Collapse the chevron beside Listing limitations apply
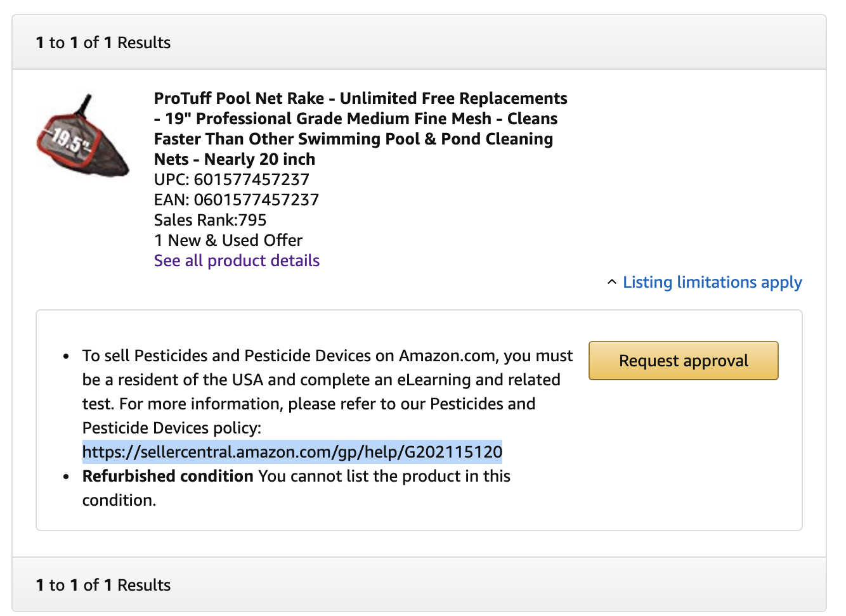846x616 pixels. [x=611, y=282]
